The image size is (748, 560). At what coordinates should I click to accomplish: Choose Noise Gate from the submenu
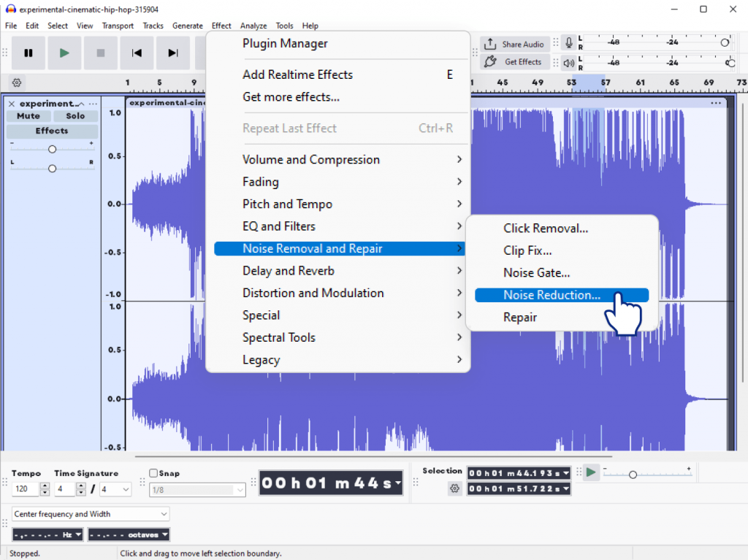click(536, 273)
